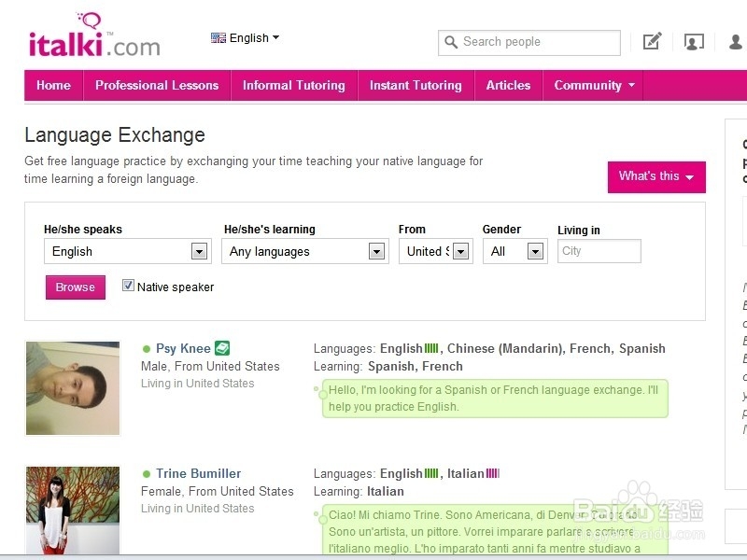
Task: Open Psy Knee's profile link
Action: coord(183,348)
